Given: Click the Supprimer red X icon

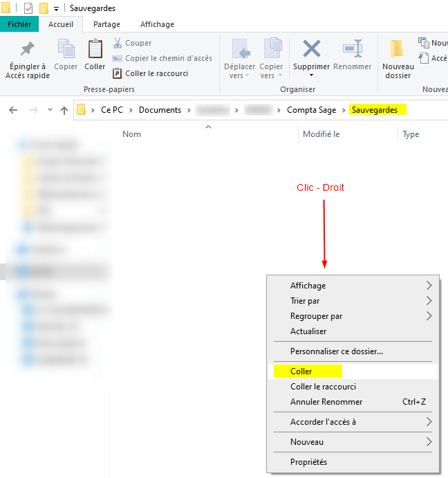Looking at the screenshot, I should [x=312, y=50].
